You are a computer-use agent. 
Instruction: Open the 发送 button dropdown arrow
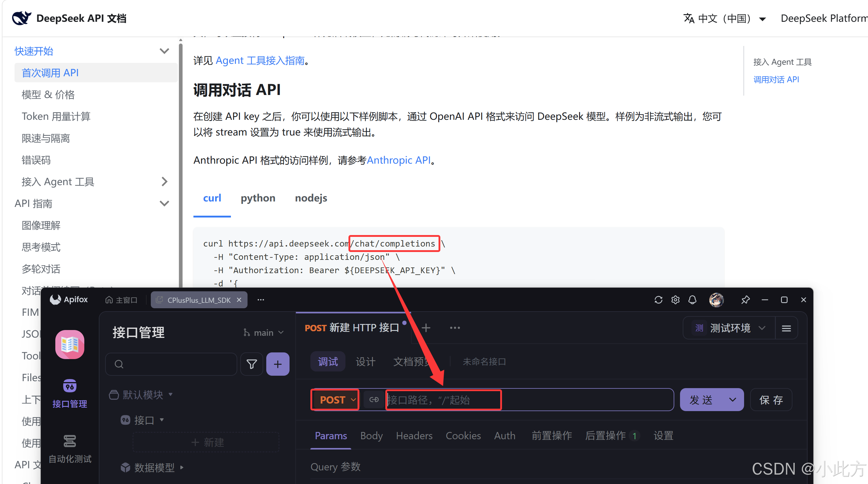coord(733,400)
